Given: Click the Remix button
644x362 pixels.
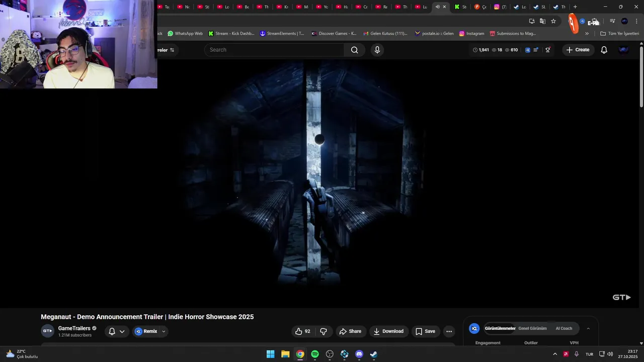Looking at the screenshot, I should tap(146, 331).
